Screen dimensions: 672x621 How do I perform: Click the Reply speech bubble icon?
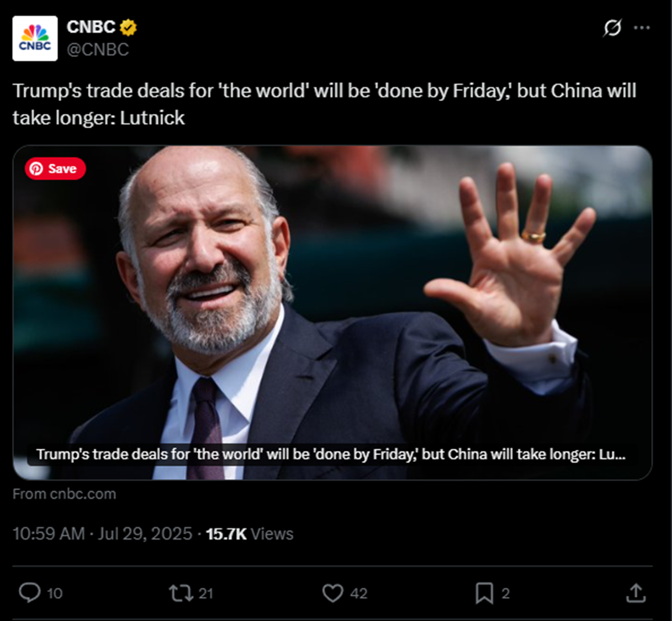point(30,593)
